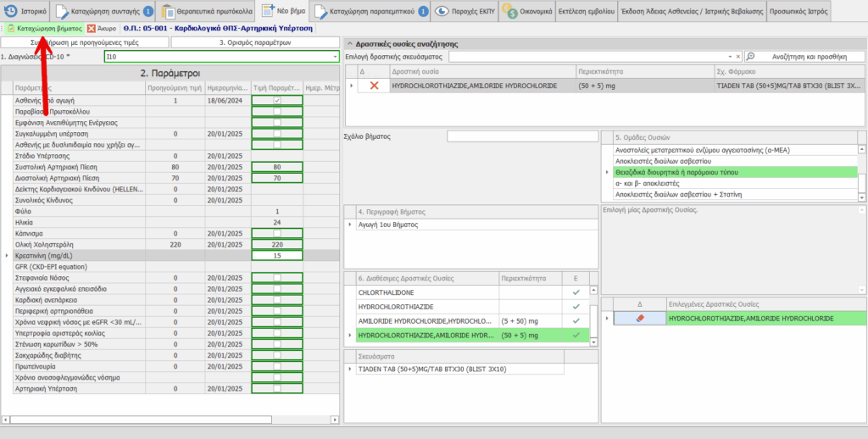
Task: Click the clear X beside the drug selection field
Action: (737, 57)
